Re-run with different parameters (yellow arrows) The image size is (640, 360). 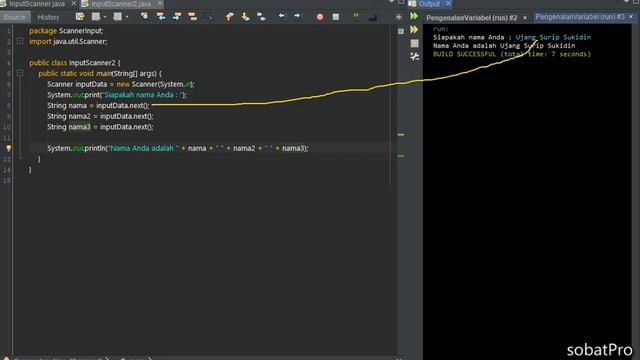click(x=414, y=30)
